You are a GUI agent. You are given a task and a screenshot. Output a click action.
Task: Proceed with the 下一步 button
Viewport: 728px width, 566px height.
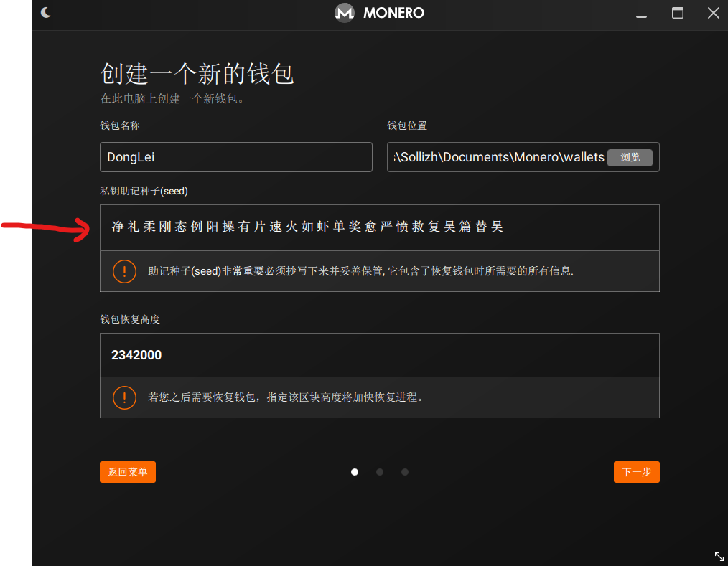coord(636,472)
